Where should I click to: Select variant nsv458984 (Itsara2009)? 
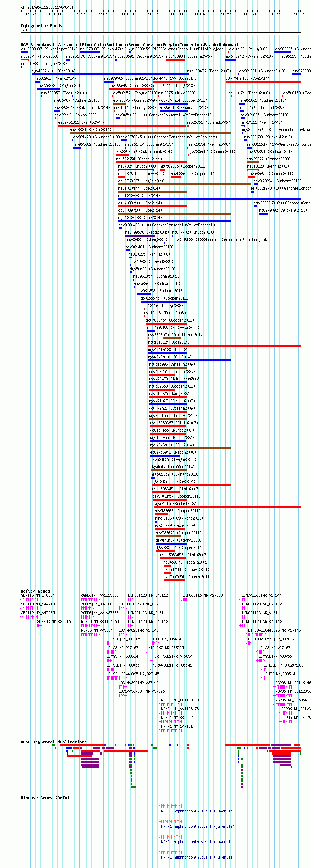(x=189, y=56)
